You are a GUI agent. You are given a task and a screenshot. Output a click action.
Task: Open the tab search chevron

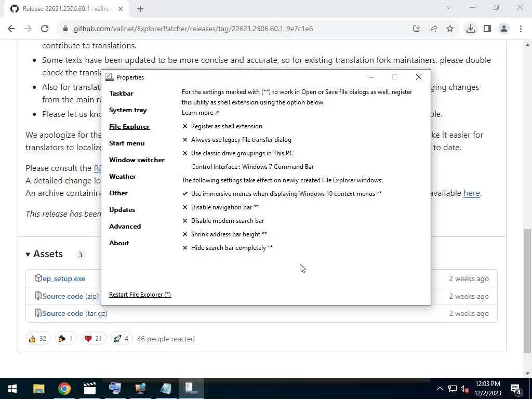448,7
